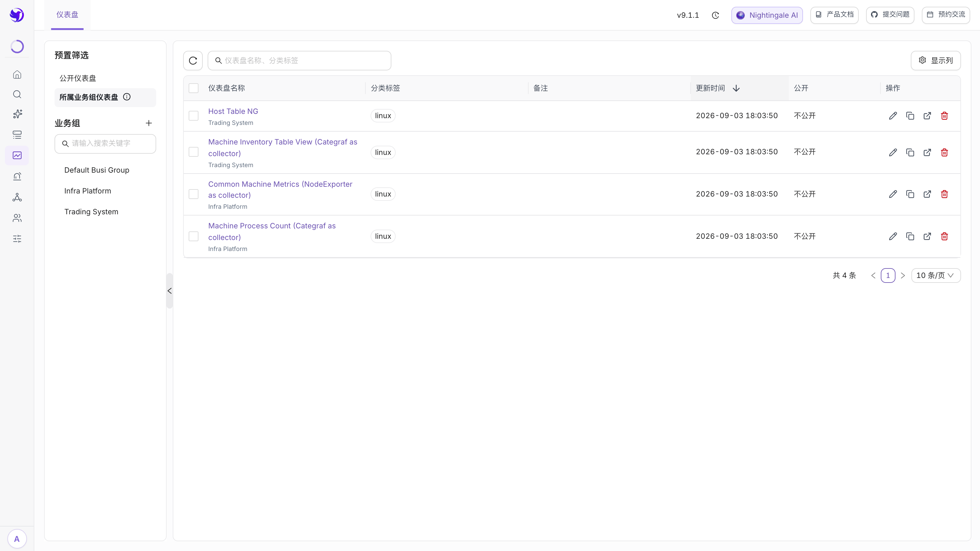Check the Common Machine Metrics row
980x551 pixels.
(194, 194)
